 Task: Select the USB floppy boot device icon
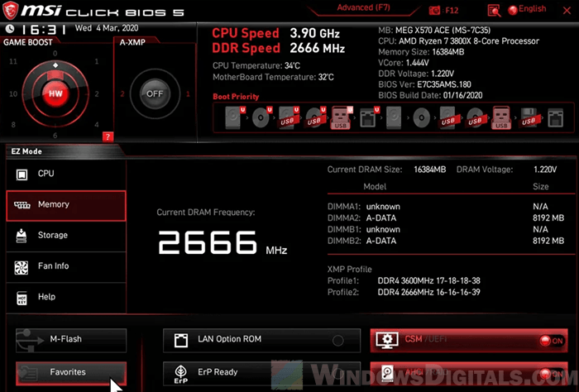(530, 117)
